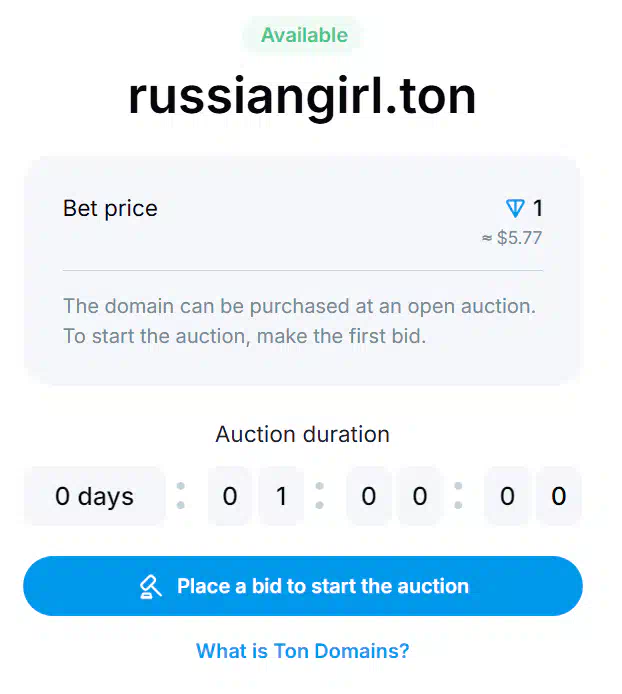Viewport: 622px width, 694px height.
Task: Place a bid to start the auction
Action: 303,586
